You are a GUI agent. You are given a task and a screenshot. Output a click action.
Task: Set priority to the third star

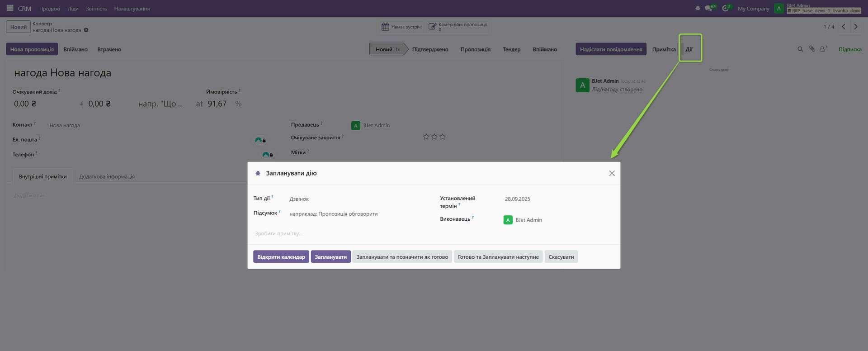443,137
